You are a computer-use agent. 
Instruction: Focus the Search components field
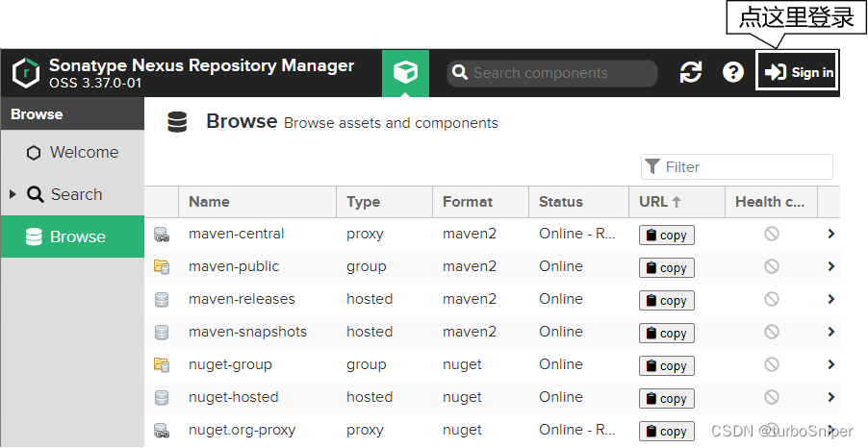click(552, 73)
